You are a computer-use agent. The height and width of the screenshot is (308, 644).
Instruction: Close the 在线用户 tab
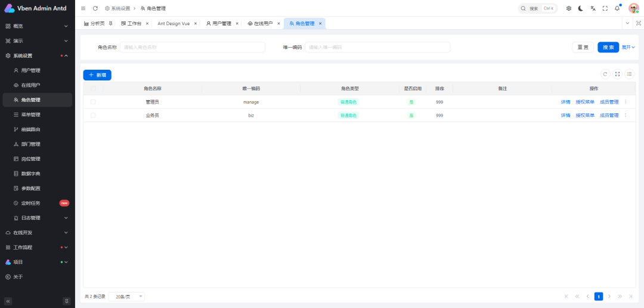click(x=278, y=23)
